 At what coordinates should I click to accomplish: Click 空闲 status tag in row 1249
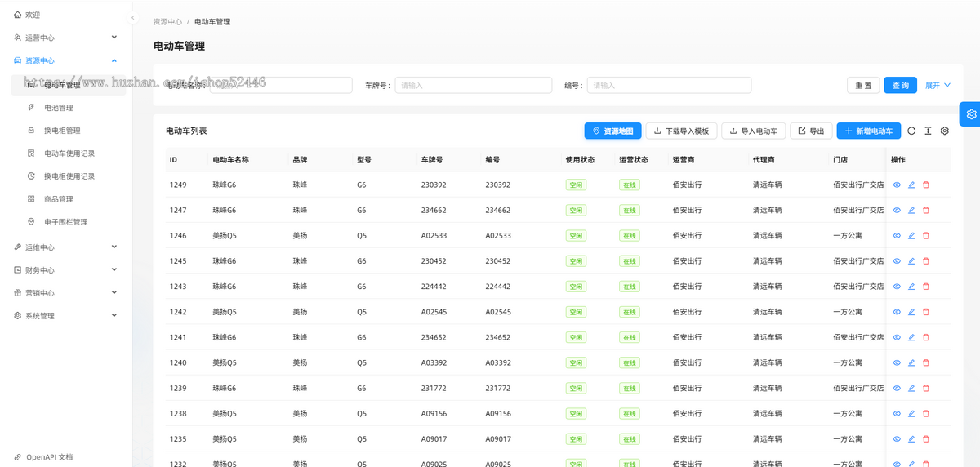point(576,185)
